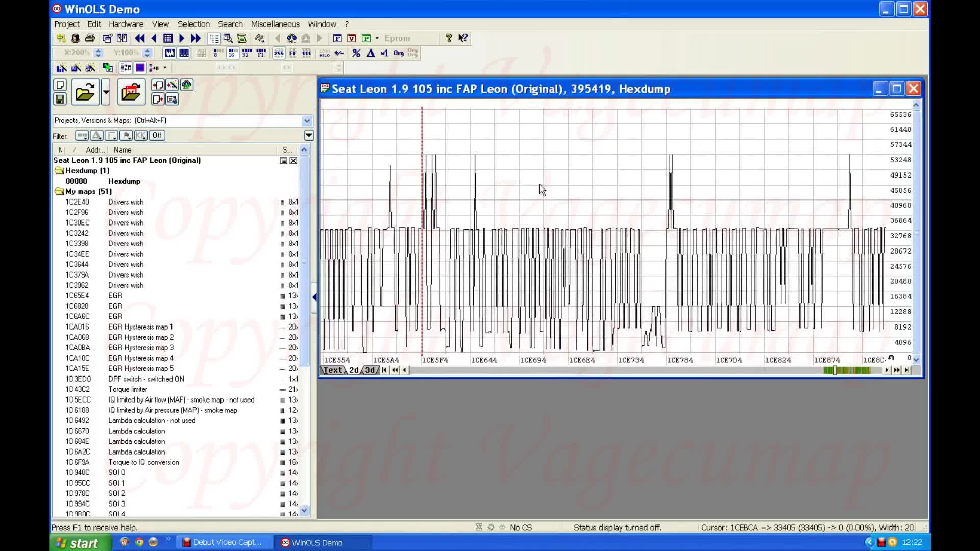Click the open project folder icon
This screenshot has width=980, height=551.
85,92
